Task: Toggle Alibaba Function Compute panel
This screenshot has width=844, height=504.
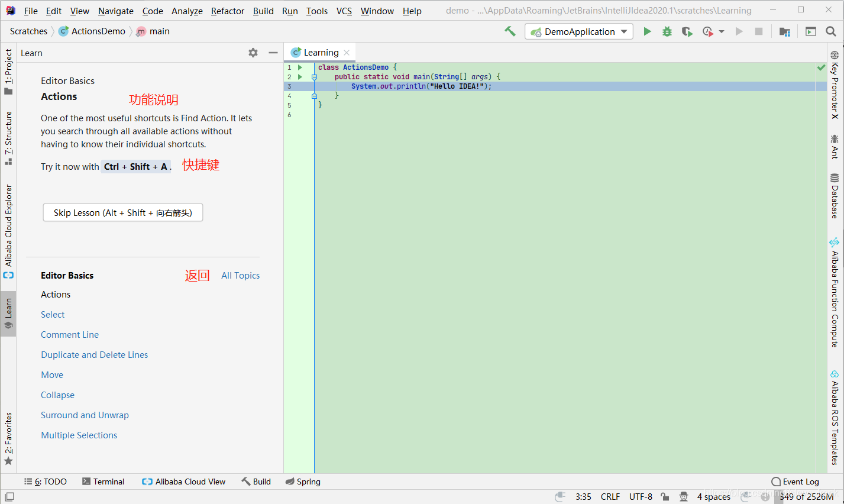Action: coord(835,292)
